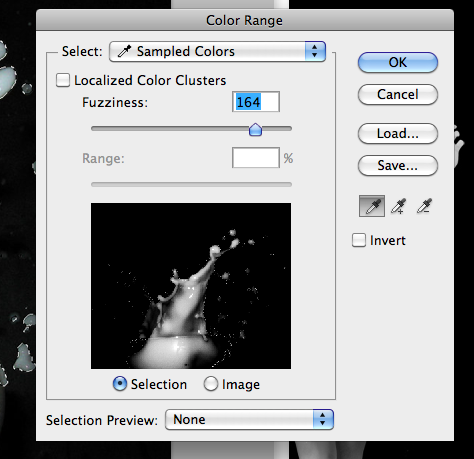The width and height of the screenshot is (474, 459).
Task: Open the Selection Preview dropdown
Action: click(x=249, y=419)
